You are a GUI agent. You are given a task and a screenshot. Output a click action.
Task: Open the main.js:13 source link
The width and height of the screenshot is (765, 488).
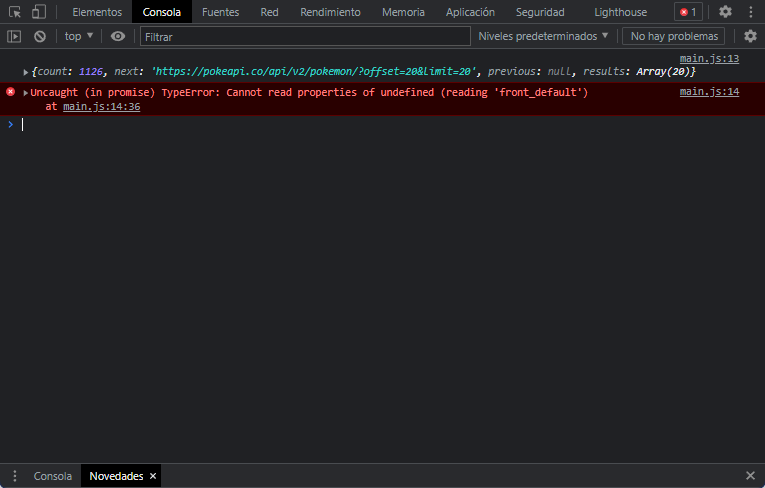709,59
